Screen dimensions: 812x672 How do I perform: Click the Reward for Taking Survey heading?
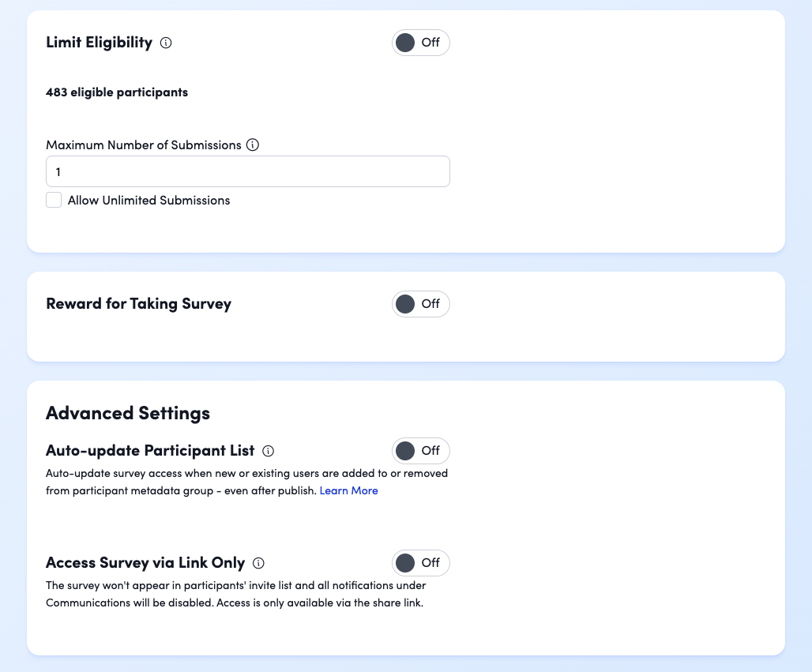point(139,304)
